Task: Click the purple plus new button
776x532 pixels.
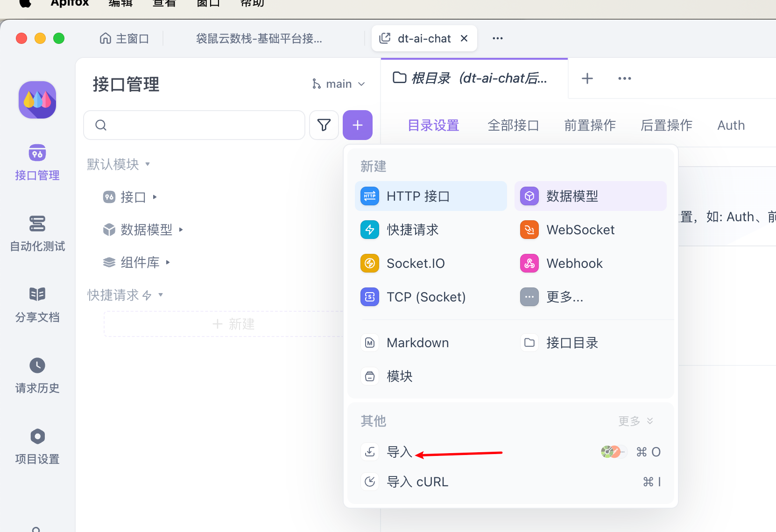Action: click(358, 125)
